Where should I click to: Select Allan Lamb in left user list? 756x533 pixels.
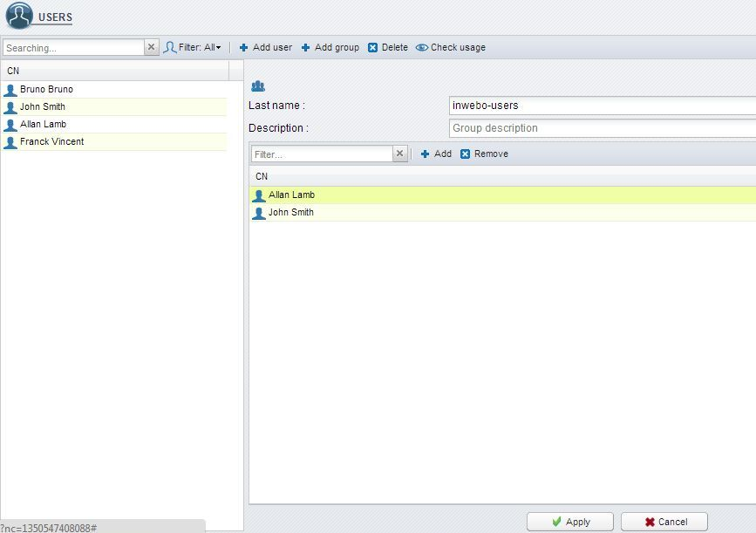(x=43, y=125)
